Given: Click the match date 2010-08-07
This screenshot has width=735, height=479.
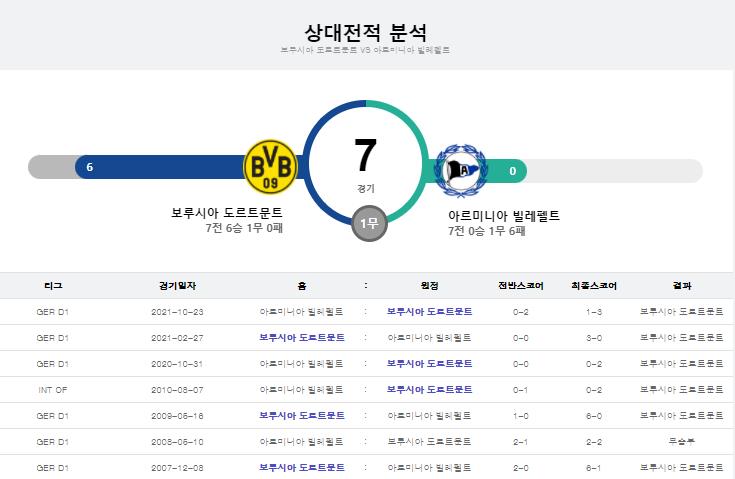Looking at the screenshot, I should coord(177,390).
